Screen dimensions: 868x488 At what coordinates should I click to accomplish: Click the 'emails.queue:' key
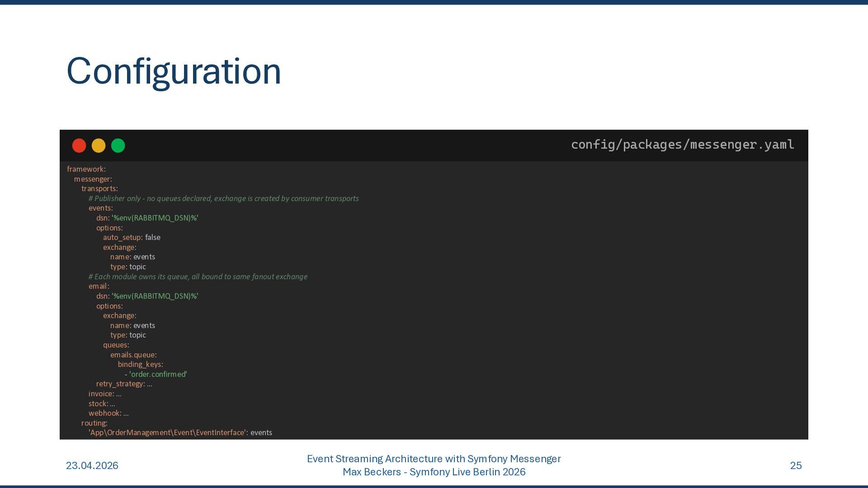[133, 355]
